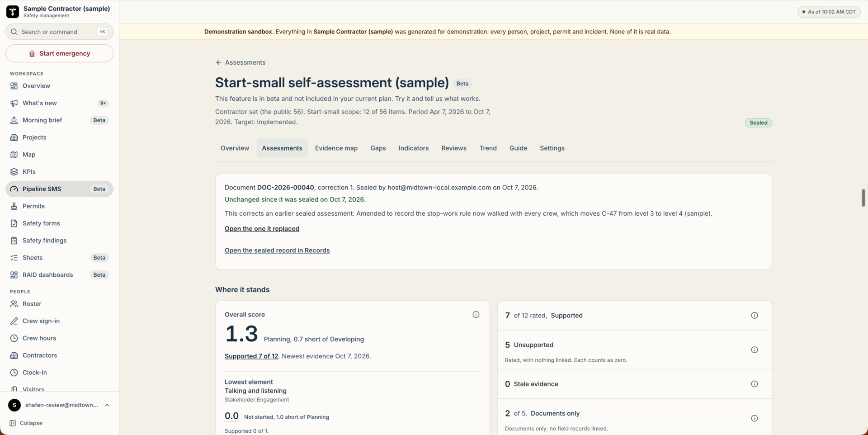Image resolution: width=868 pixels, height=435 pixels.
Task: Open the Permits stamp icon
Action: point(14,206)
